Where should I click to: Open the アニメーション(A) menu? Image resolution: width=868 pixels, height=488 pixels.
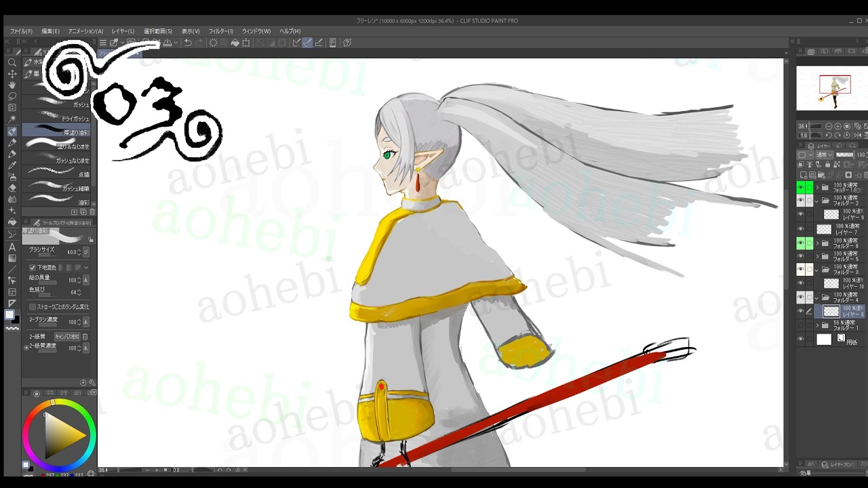tap(85, 31)
